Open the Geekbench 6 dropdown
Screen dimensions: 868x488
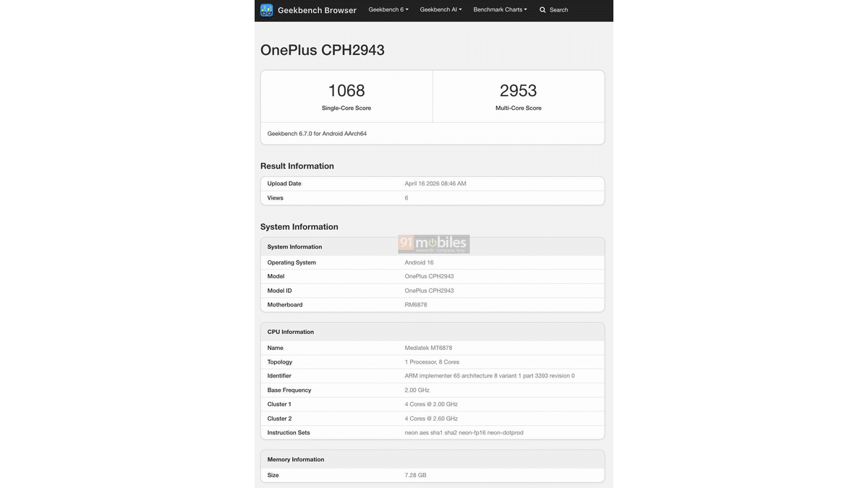(387, 9)
